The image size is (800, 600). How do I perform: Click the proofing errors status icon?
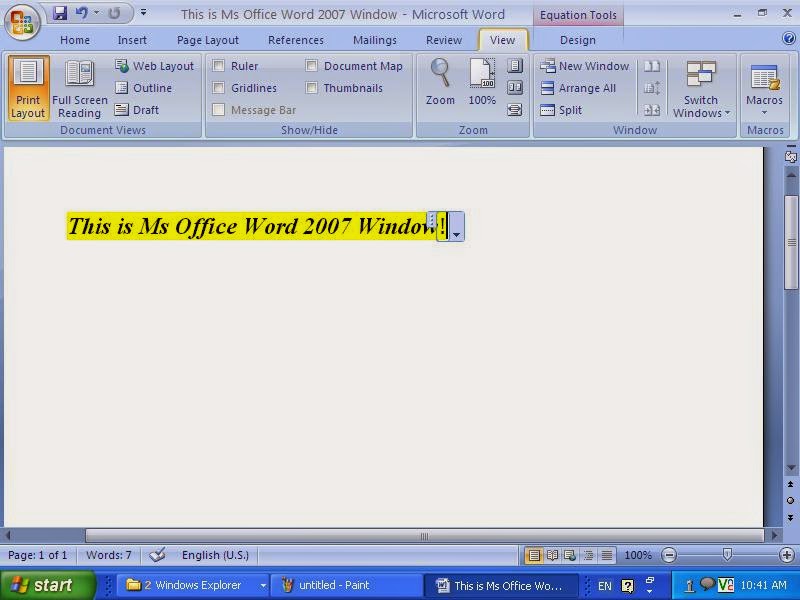158,555
